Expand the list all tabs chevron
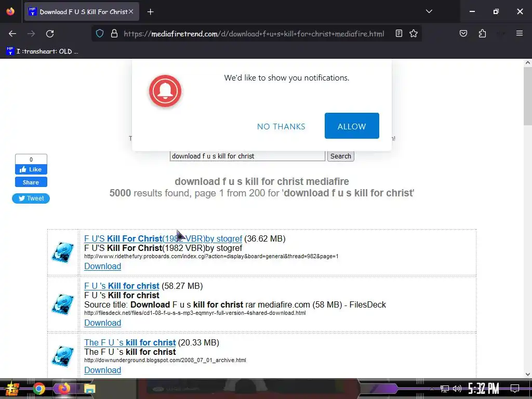532x399 pixels. point(429,11)
